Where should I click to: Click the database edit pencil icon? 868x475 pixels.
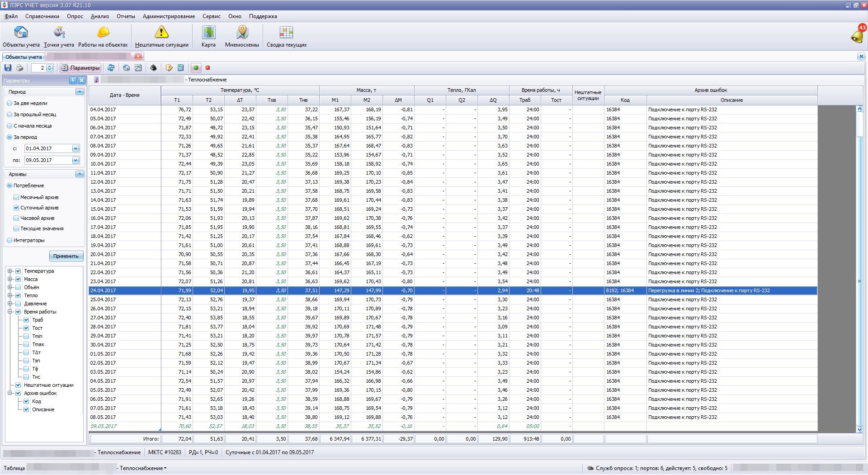[x=169, y=68]
